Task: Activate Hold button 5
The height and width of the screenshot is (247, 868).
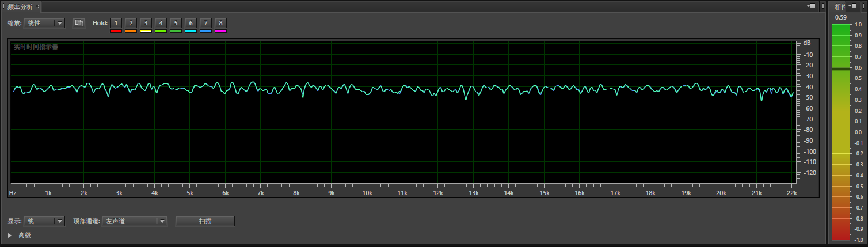Action: 176,23
